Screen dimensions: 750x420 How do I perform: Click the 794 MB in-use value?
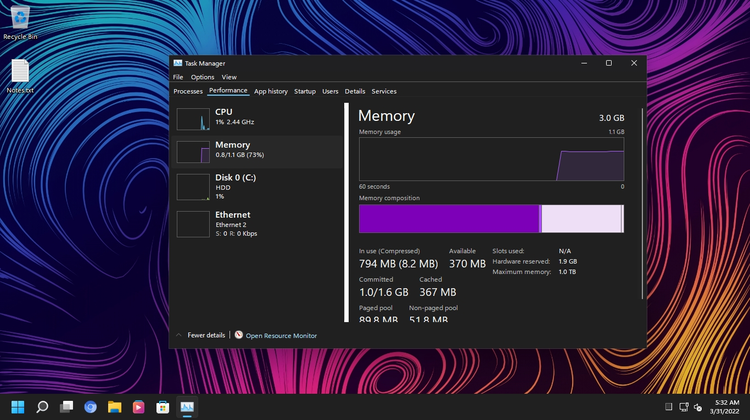pyautogui.click(x=398, y=264)
